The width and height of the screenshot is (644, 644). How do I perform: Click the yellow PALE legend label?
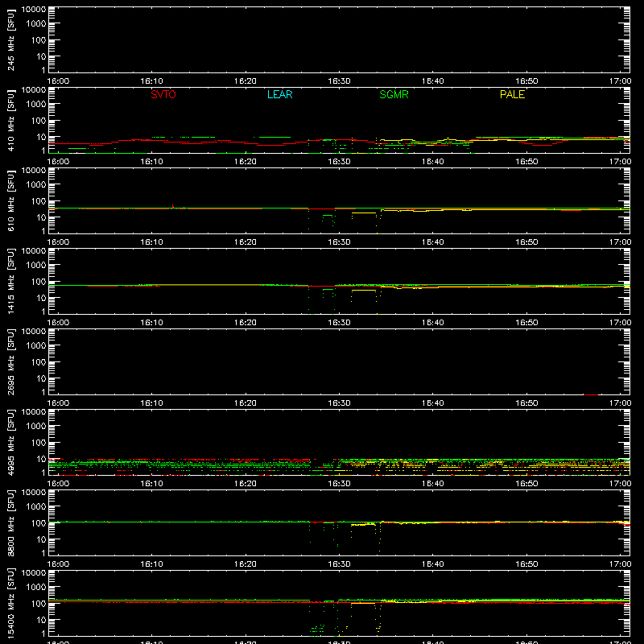coord(512,94)
